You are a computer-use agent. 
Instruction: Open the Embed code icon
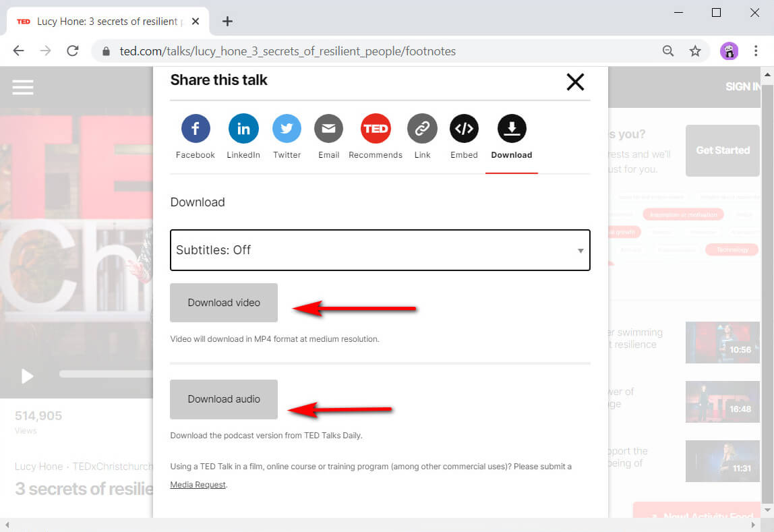464,128
